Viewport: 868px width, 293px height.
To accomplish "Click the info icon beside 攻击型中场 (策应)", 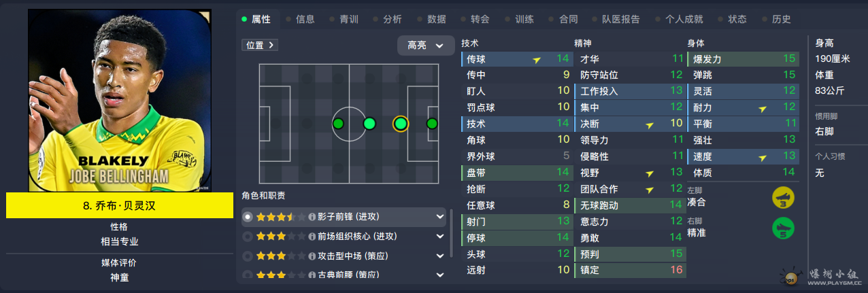I will [x=312, y=256].
